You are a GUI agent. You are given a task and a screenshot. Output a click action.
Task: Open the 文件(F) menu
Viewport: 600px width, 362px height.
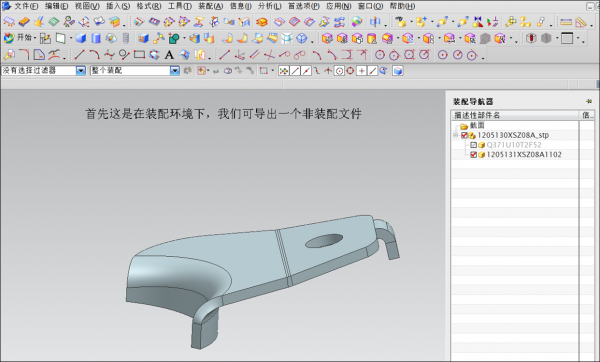coord(26,6)
